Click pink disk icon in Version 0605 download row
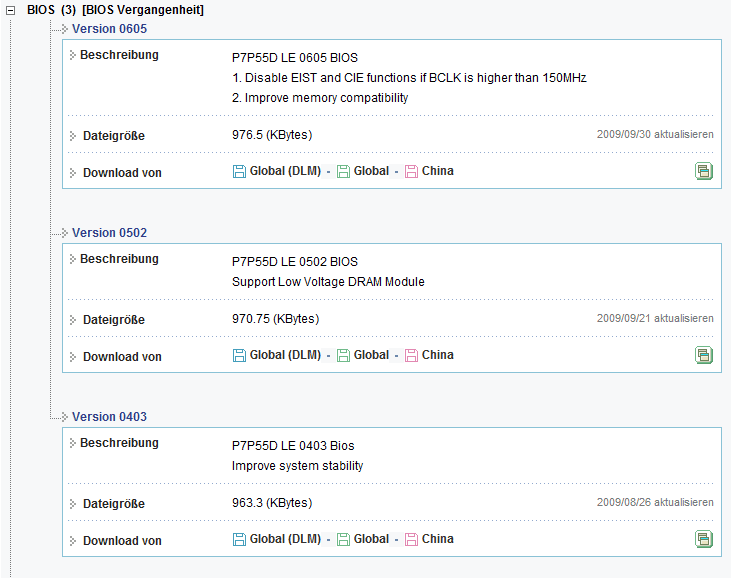 coord(411,171)
